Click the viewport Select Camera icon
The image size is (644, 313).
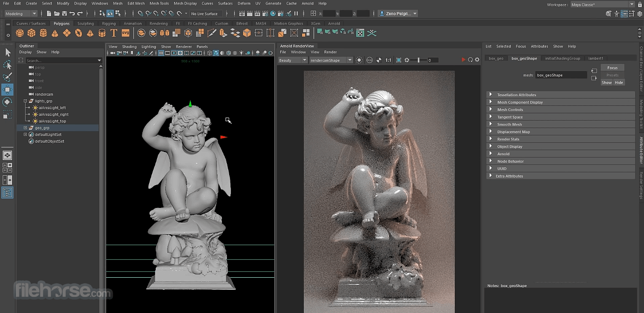[x=113, y=53]
